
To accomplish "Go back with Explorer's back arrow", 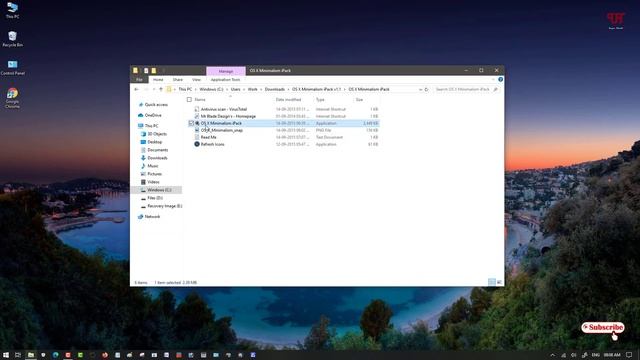I will pos(136,89).
